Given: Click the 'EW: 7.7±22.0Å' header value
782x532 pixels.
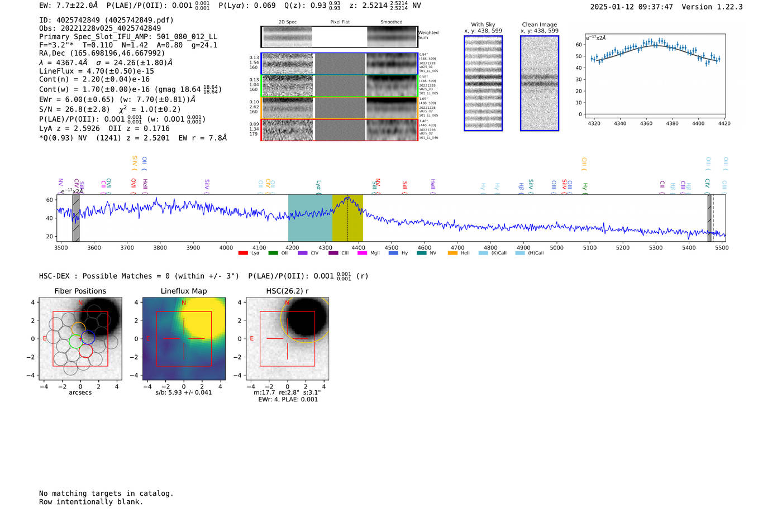Looking at the screenshot, I should coord(68,6).
